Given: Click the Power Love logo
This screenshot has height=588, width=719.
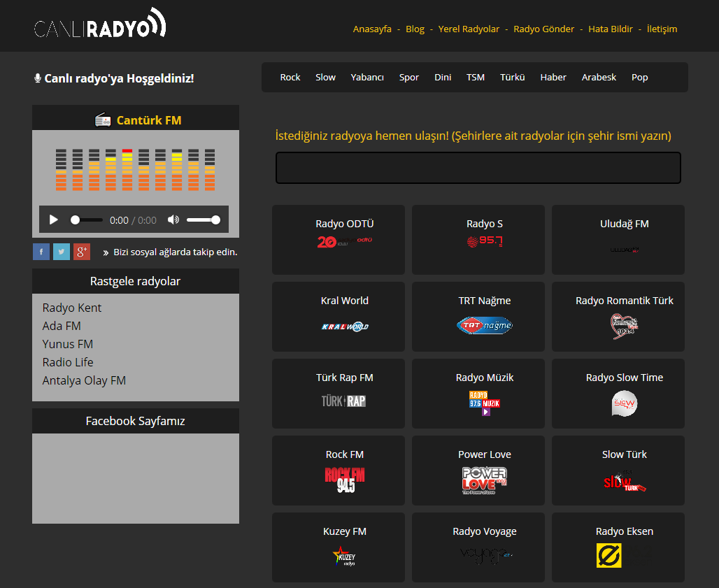Looking at the screenshot, I should click(485, 480).
